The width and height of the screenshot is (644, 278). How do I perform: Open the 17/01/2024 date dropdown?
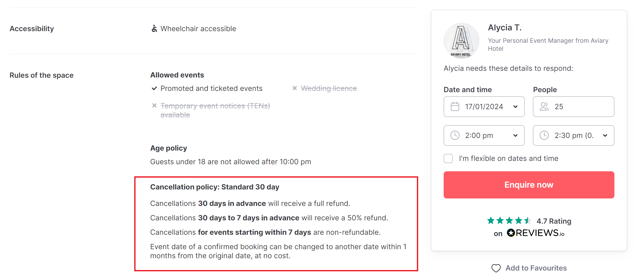coord(484,107)
